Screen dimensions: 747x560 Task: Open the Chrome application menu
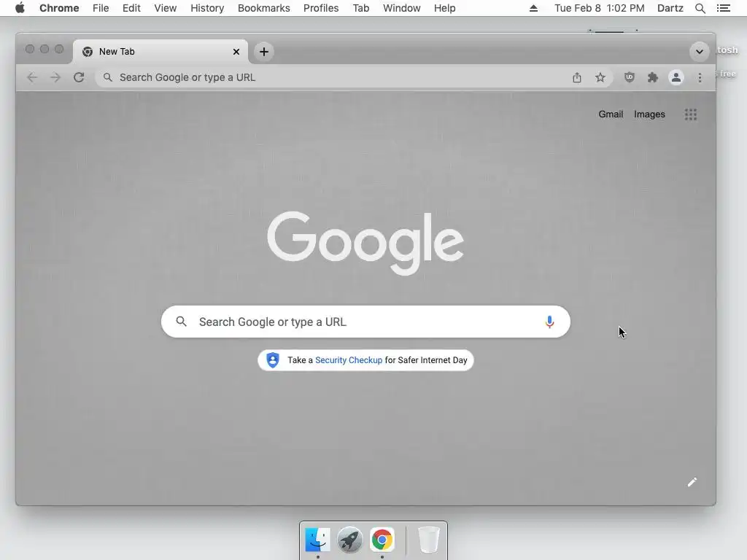coord(59,8)
